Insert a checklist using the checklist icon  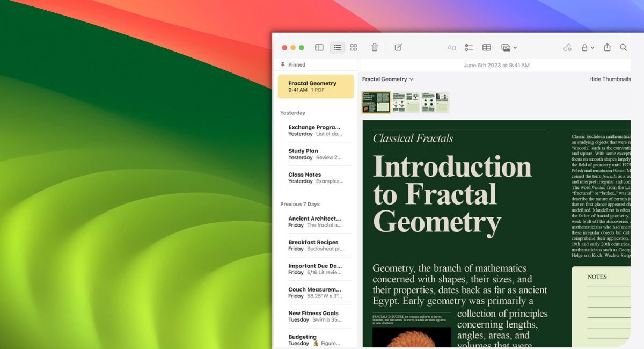(x=469, y=47)
